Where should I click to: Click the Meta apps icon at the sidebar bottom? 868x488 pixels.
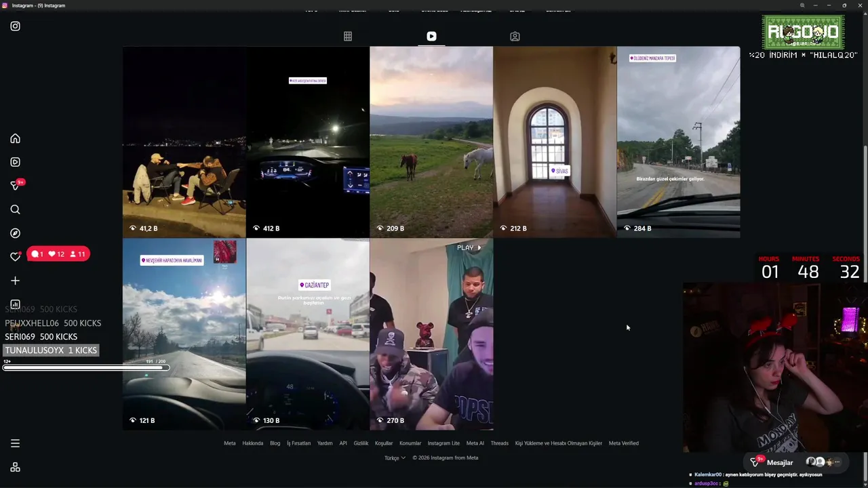click(x=15, y=467)
